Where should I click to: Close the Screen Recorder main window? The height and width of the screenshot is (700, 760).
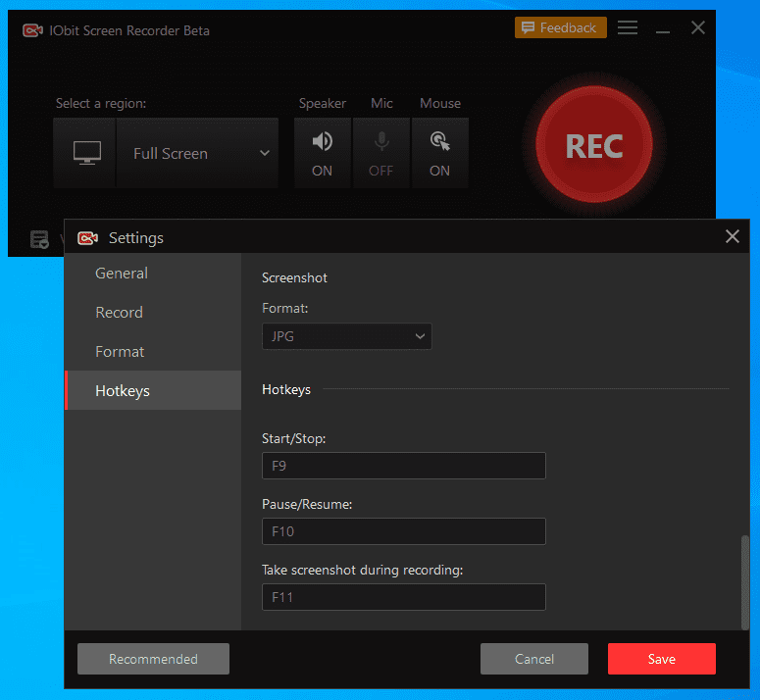tap(698, 27)
